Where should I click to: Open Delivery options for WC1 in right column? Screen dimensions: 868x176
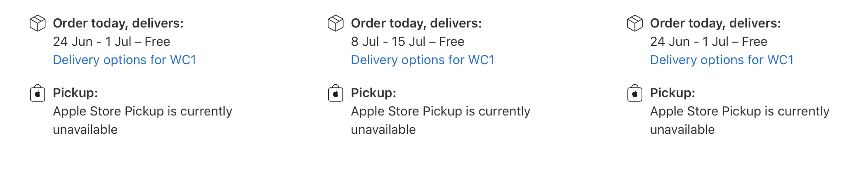point(722,60)
